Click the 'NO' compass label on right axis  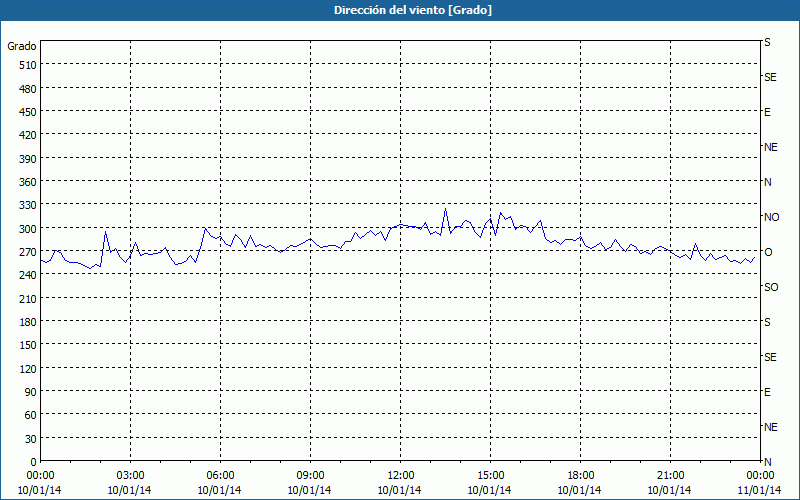click(x=771, y=217)
